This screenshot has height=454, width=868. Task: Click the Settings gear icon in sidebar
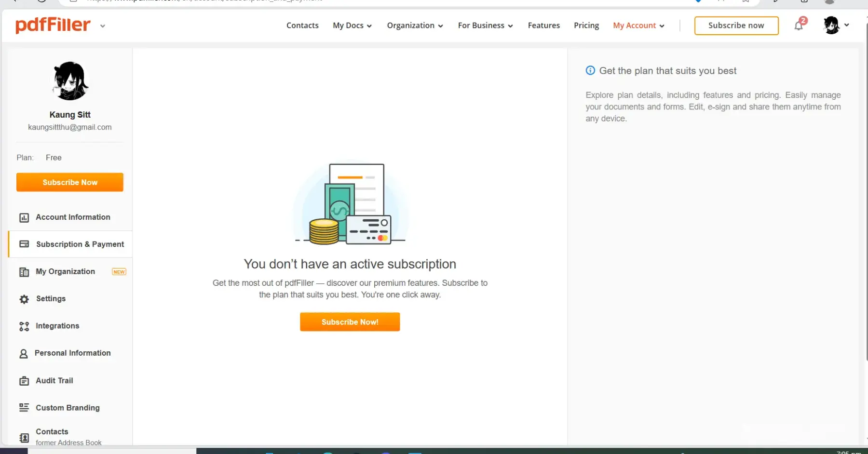pyautogui.click(x=24, y=299)
